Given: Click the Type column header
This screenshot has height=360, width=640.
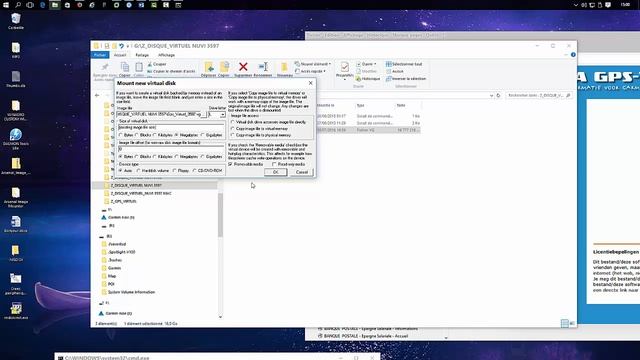Looking at the screenshot, I should pos(361,105).
